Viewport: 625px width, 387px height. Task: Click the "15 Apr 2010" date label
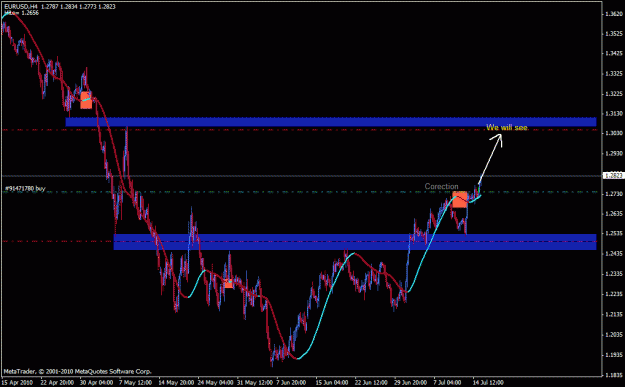pos(18,382)
